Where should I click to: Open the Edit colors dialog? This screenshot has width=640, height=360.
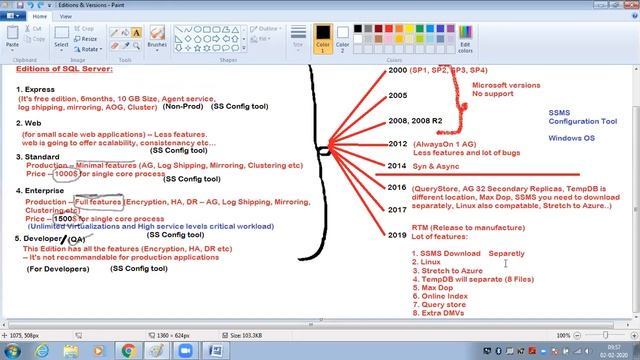click(x=465, y=39)
